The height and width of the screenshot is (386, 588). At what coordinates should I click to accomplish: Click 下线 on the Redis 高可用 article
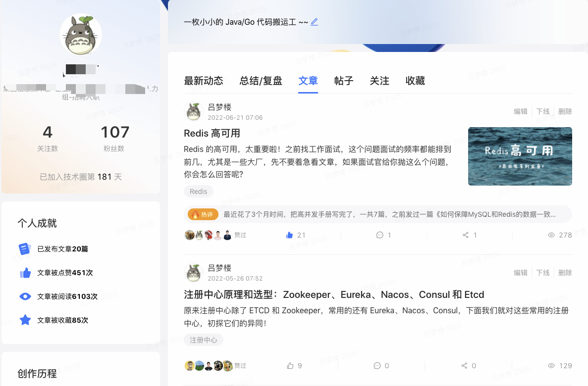(542, 111)
